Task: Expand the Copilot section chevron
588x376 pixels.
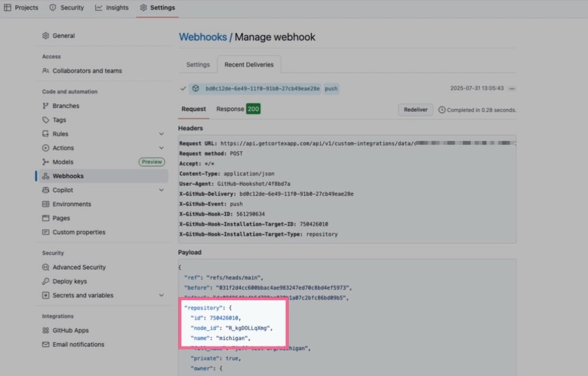Action: pos(161,190)
